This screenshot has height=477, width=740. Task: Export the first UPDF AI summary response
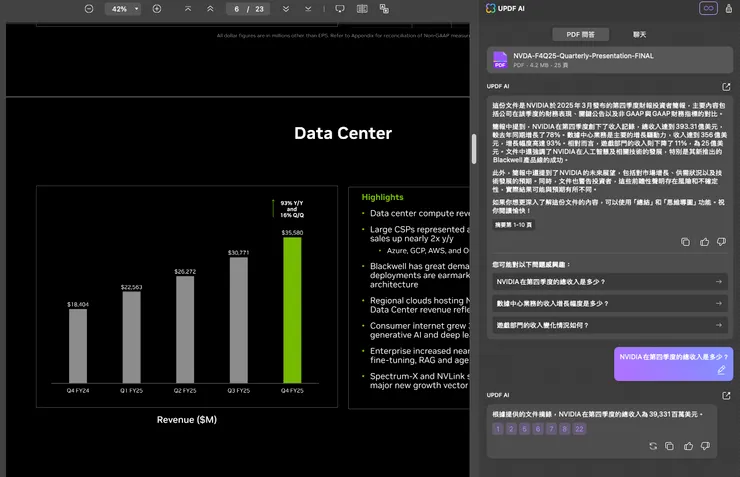click(x=726, y=87)
